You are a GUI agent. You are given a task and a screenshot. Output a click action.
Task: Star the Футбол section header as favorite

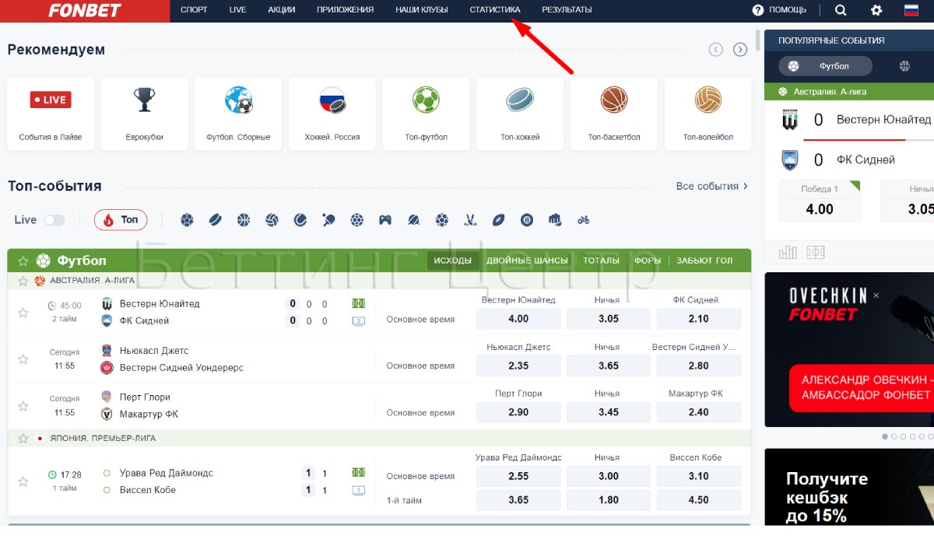pyautogui.click(x=23, y=261)
